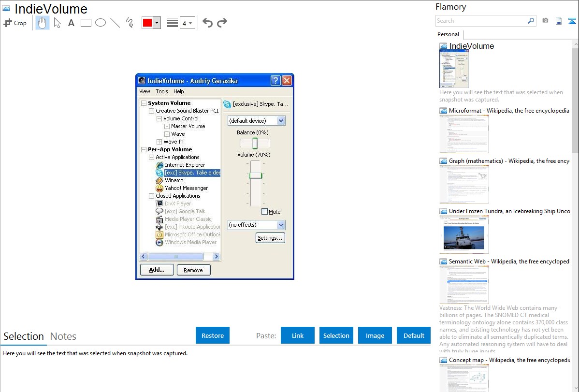Click the Add... button
Screen dimensions: 579x392
tap(157, 270)
